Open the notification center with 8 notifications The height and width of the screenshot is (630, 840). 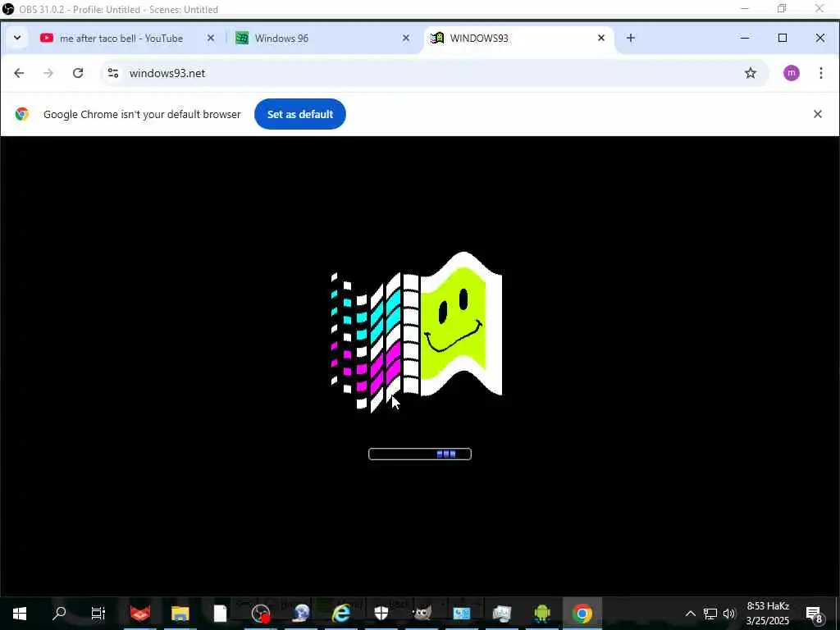pos(814,614)
